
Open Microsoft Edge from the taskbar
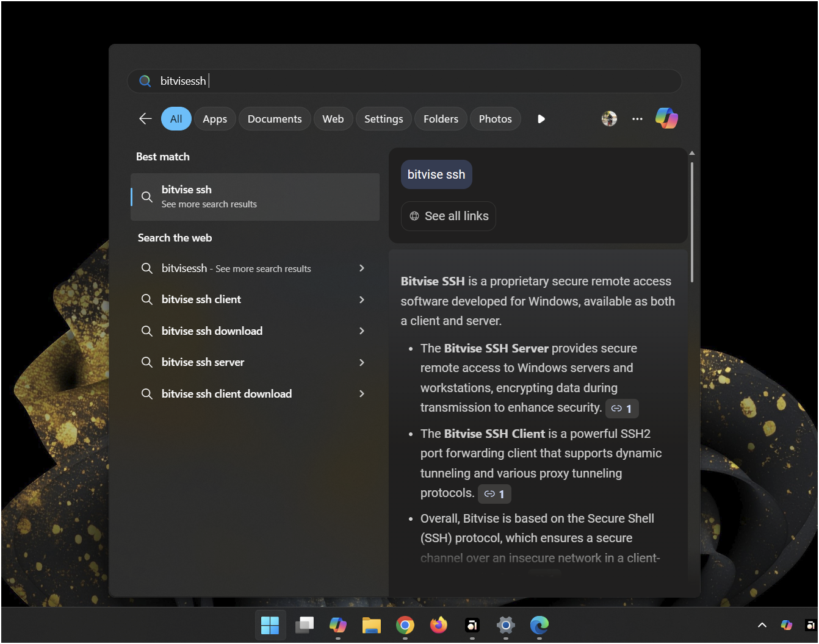pos(539,625)
